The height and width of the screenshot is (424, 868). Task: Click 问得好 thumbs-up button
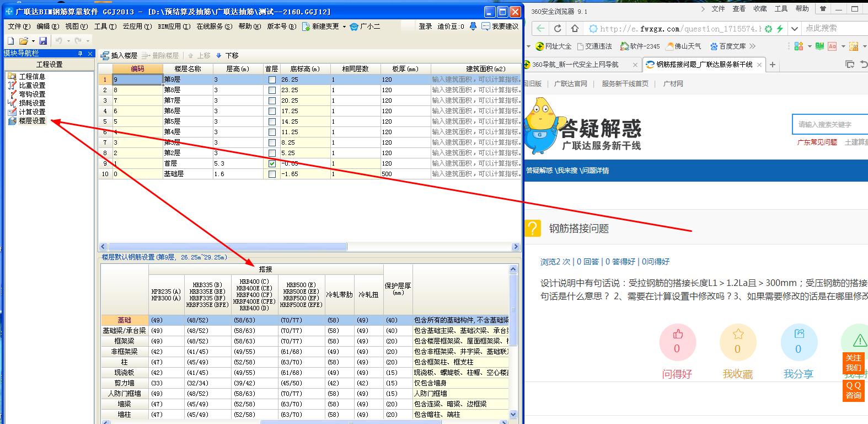click(x=677, y=342)
